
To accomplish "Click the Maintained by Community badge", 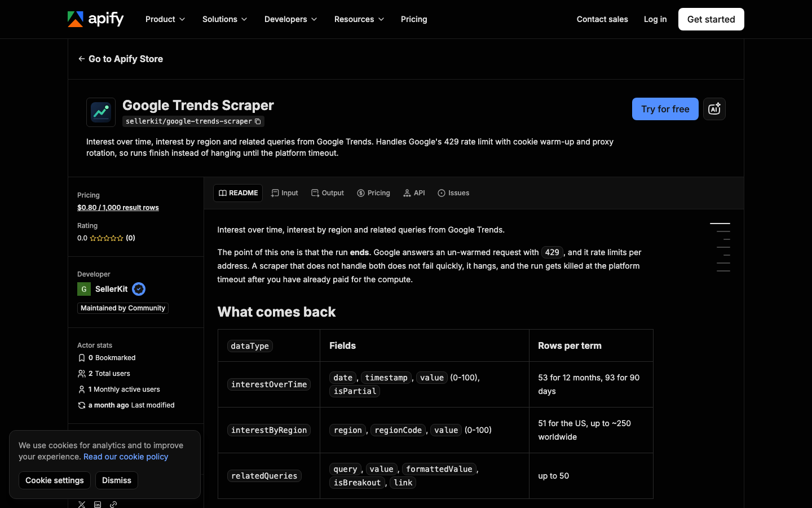I will (123, 308).
